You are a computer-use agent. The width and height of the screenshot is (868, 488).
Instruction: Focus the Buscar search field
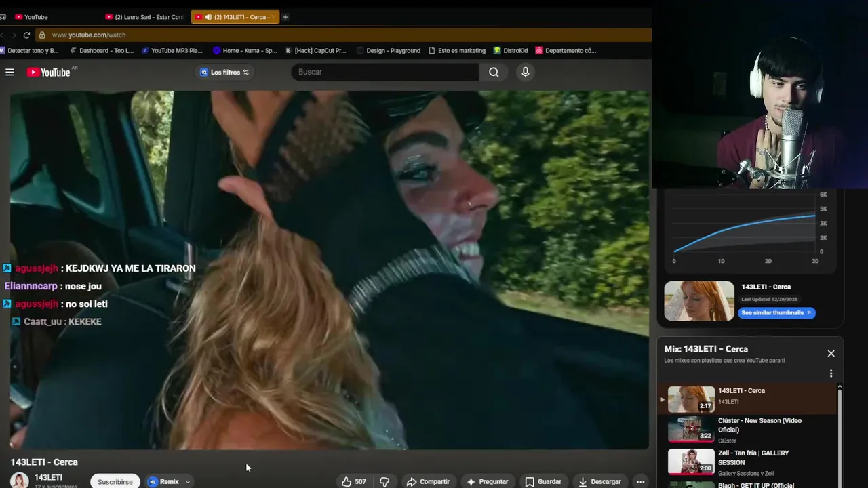385,72
